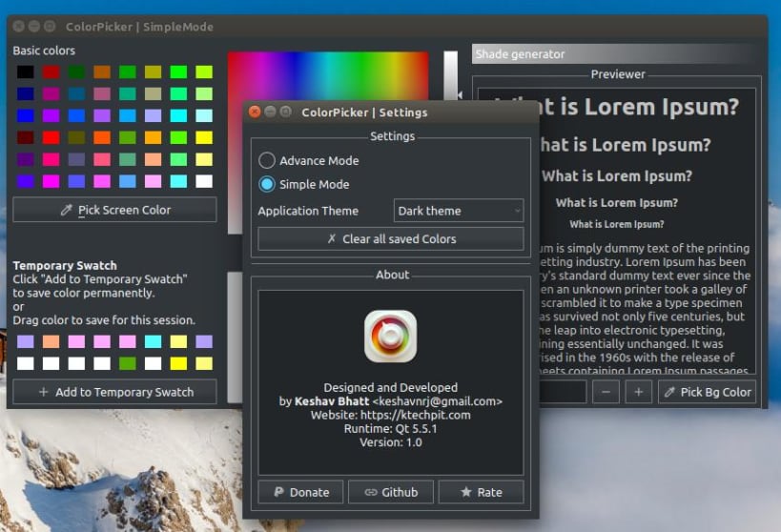Choose the orange swatch in Temporary Swatch
Screen dimensions: 781x532
tap(51, 341)
